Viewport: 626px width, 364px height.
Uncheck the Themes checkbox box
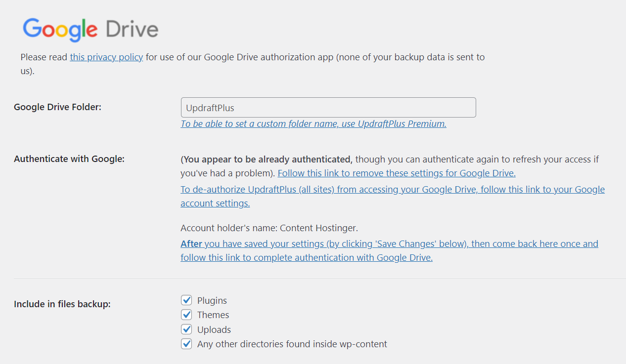186,315
